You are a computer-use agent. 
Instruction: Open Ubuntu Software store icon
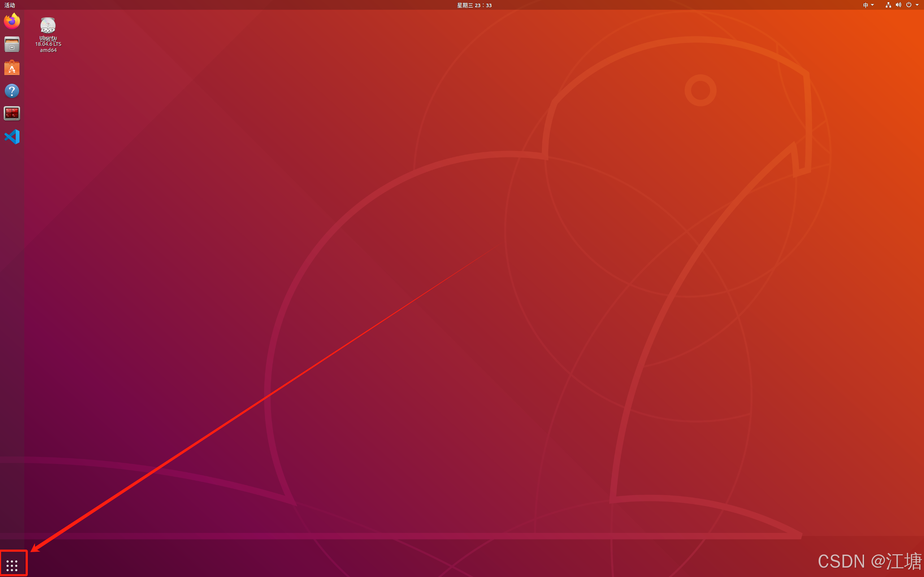pos(12,67)
